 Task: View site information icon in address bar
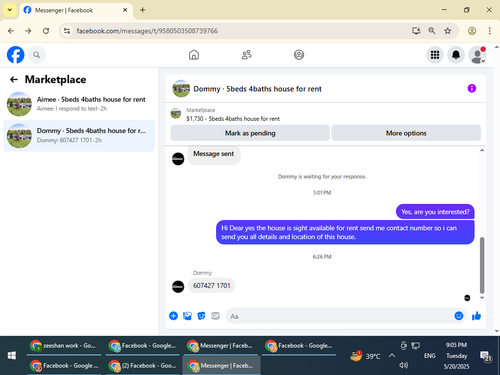click(x=67, y=31)
